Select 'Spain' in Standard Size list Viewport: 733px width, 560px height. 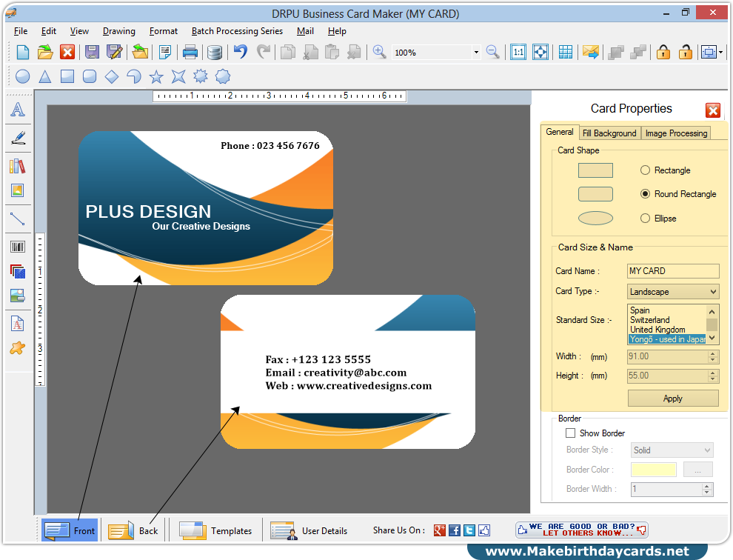click(x=640, y=310)
